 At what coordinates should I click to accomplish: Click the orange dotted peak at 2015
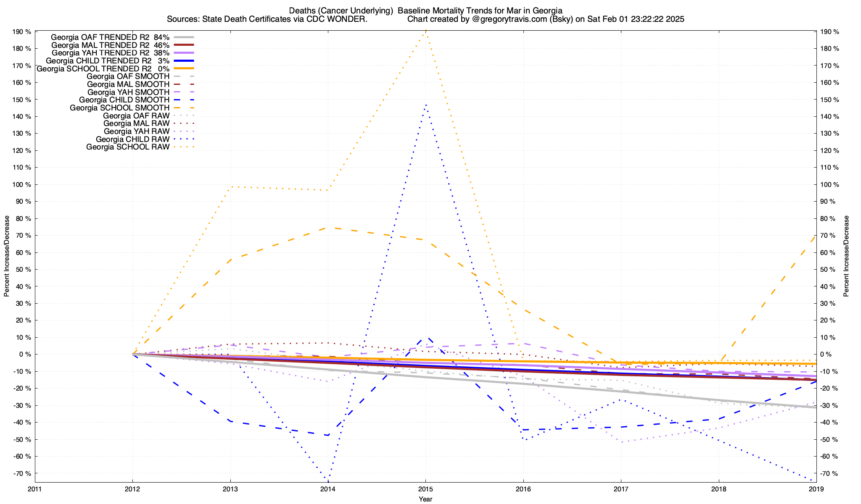425,31
